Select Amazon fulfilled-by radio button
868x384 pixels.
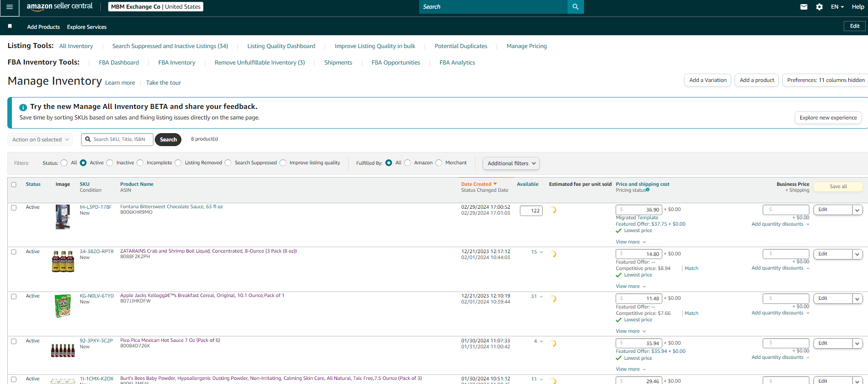pos(408,163)
